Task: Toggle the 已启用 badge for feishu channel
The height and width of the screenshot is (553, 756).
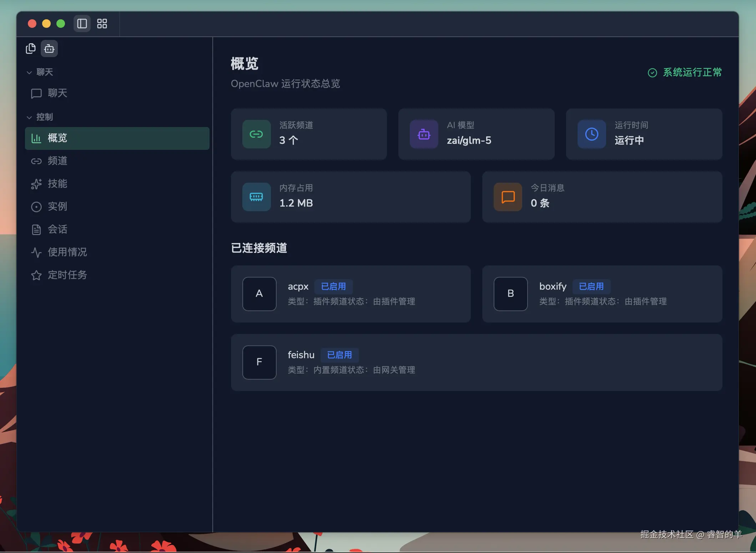Action: [x=339, y=355]
